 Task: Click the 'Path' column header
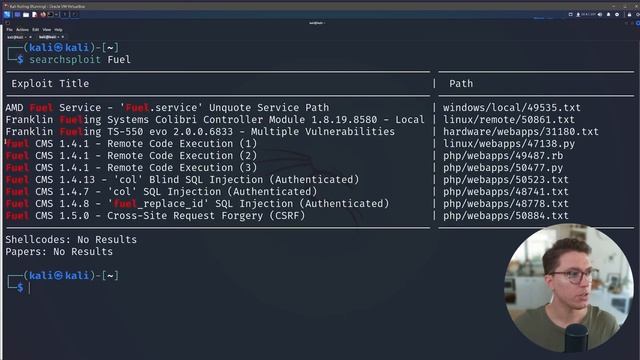(x=461, y=84)
